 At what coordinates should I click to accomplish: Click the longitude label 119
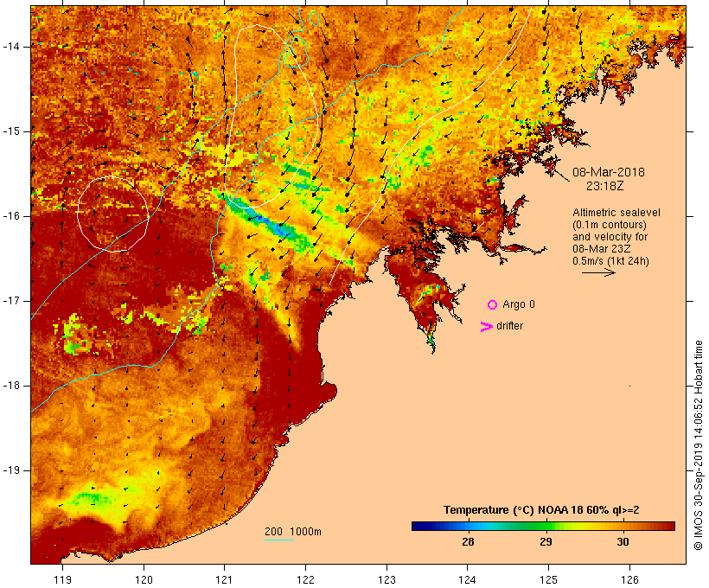[x=62, y=579]
